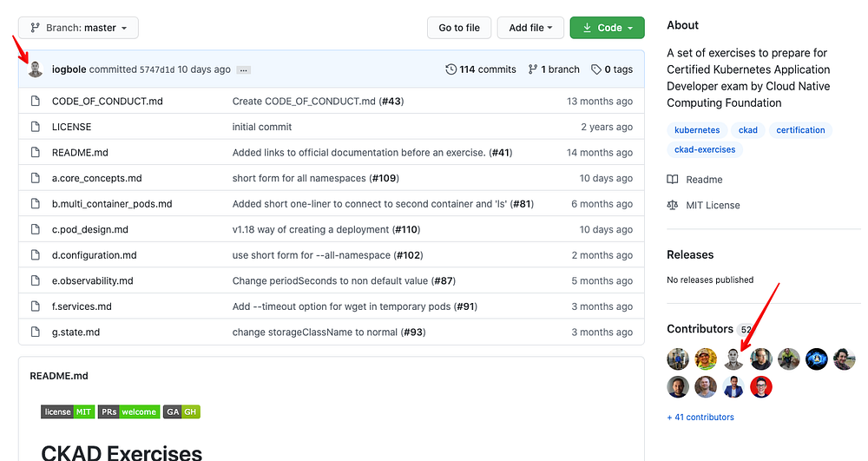The image size is (868, 461).
Task: Open pull request #41 link
Action: [x=501, y=152]
